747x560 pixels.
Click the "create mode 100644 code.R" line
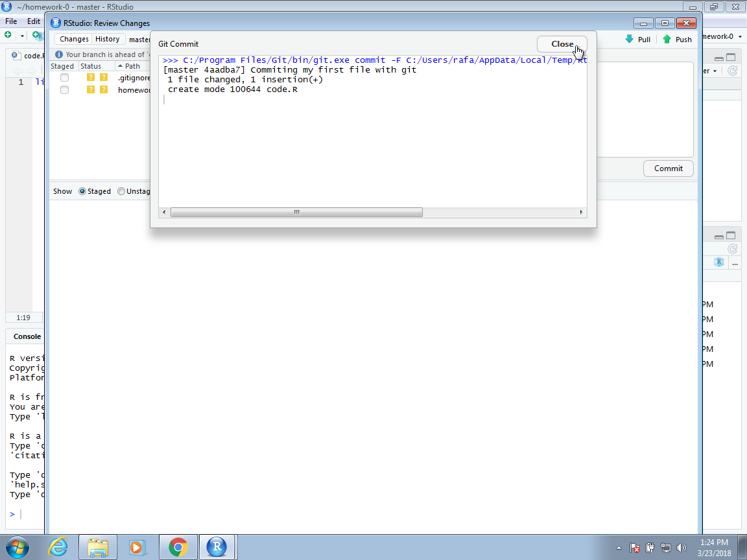233,89
